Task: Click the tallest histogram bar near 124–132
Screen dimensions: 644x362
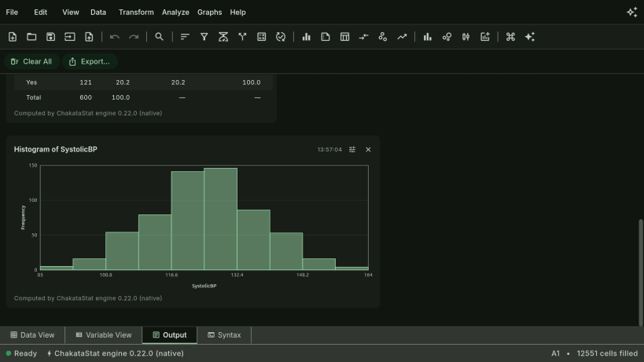Action: pos(220,219)
